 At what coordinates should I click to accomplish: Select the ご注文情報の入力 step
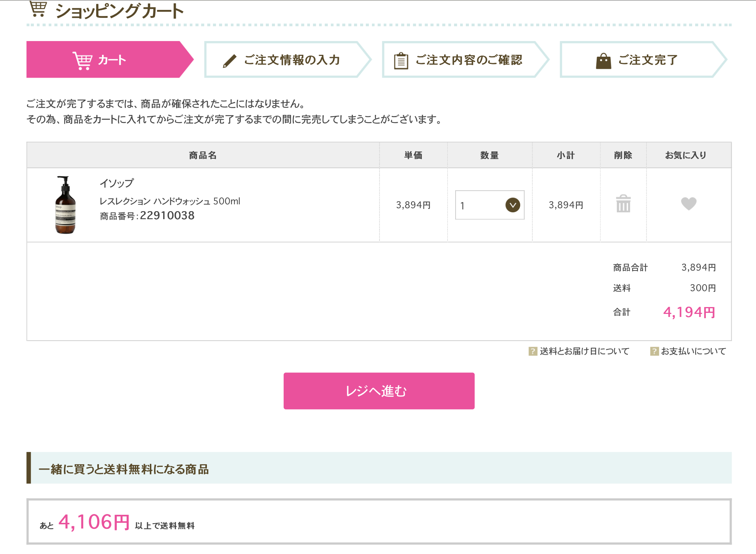288,59
